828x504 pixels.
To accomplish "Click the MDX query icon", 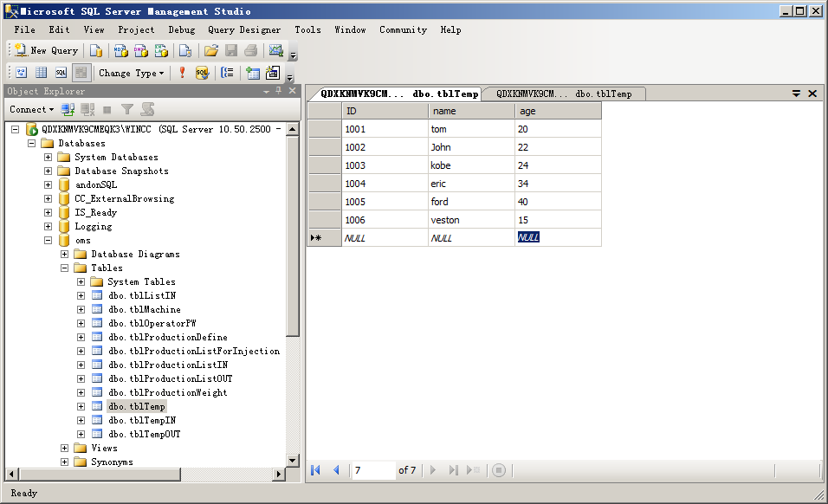I will click(x=121, y=51).
